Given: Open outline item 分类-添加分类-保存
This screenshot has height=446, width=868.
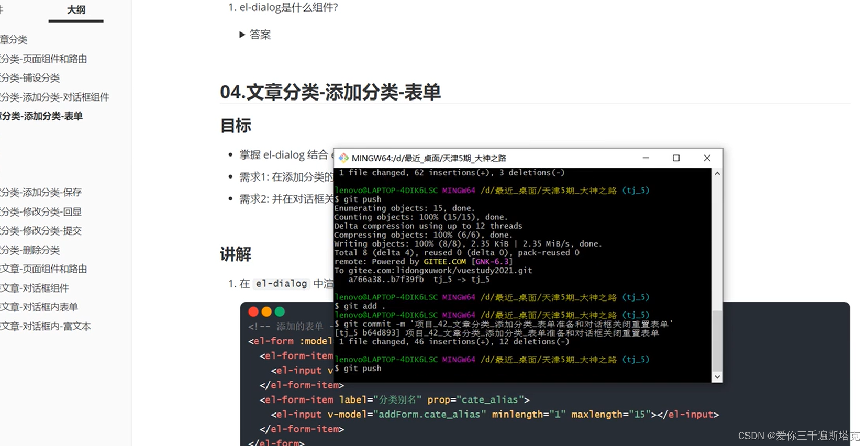Looking at the screenshot, I should tap(41, 192).
